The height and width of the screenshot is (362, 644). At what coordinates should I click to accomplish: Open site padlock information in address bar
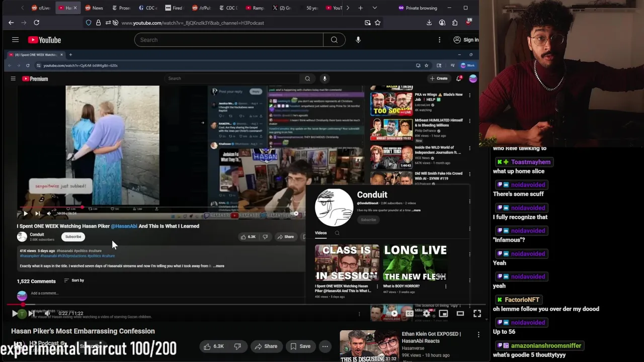tap(98, 23)
